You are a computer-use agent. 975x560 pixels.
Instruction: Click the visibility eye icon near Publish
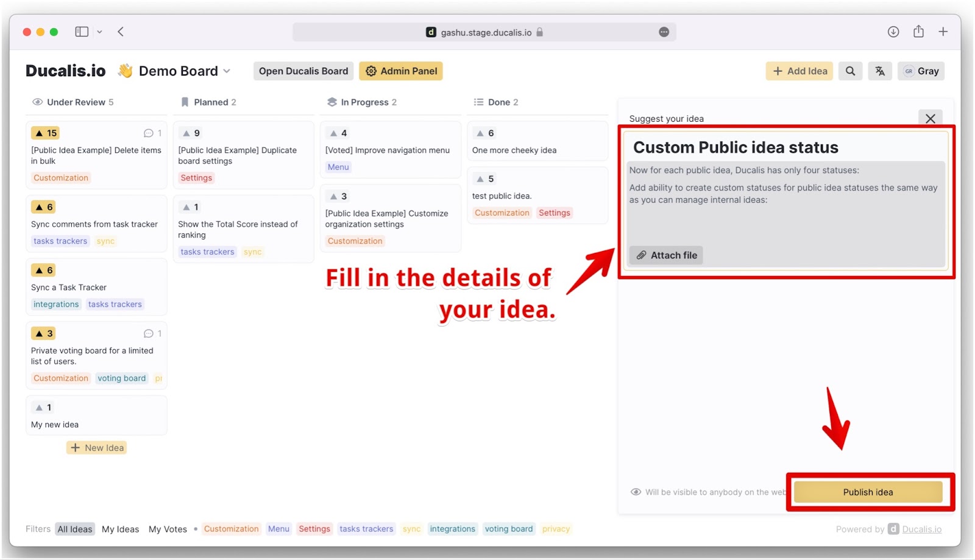636,492
